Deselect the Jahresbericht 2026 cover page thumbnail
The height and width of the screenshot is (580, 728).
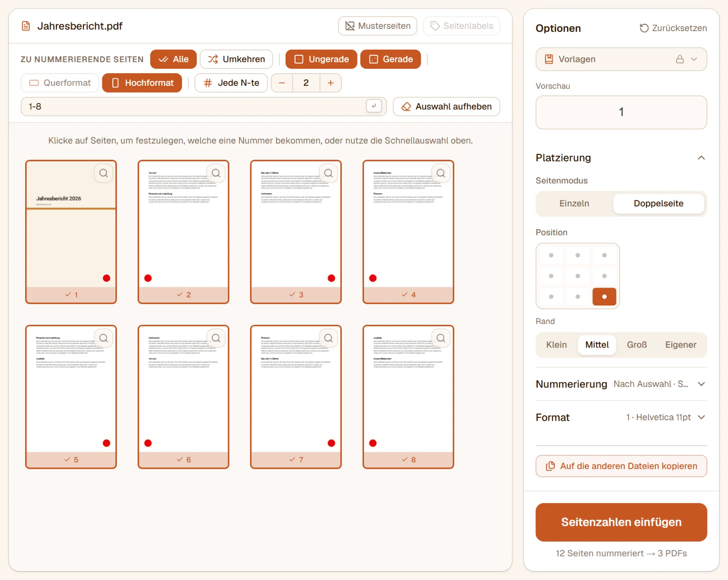pos(71,232)
